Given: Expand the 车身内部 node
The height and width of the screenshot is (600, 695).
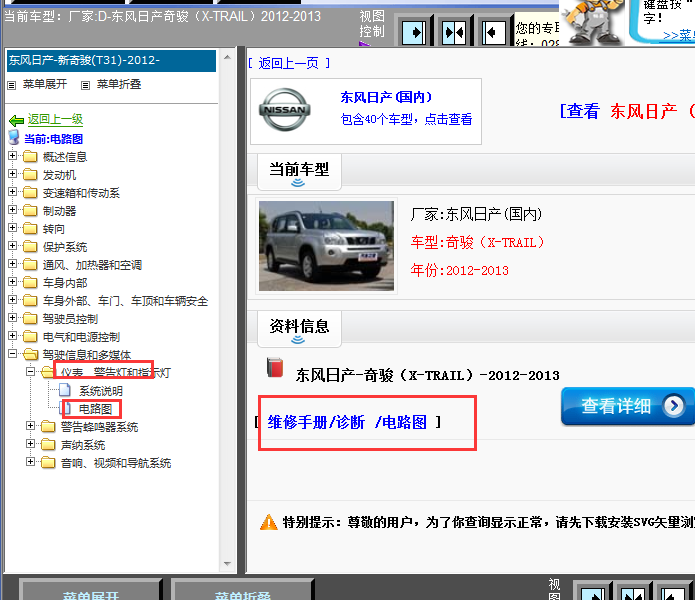Looking at the screenshot, I should [12, 281].
